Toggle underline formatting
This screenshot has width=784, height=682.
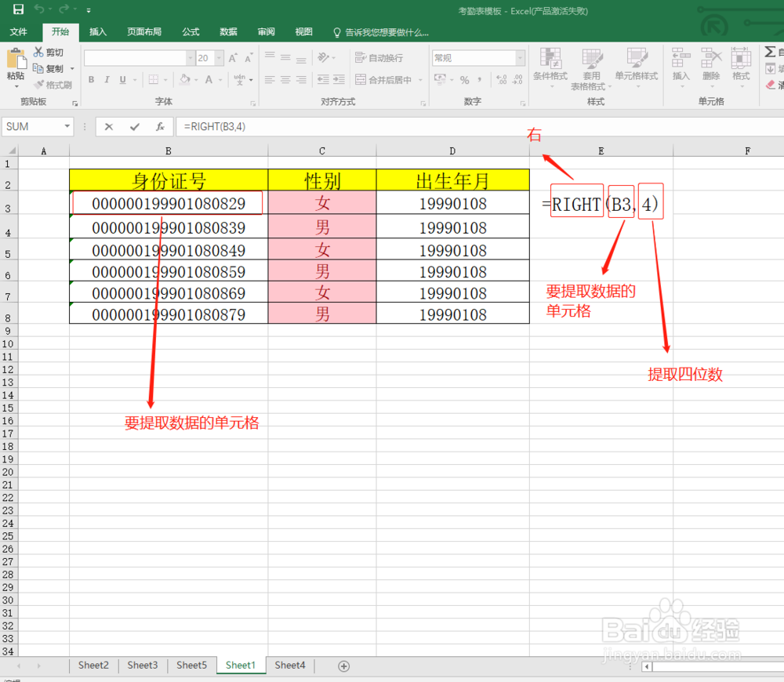click(123, 80)
